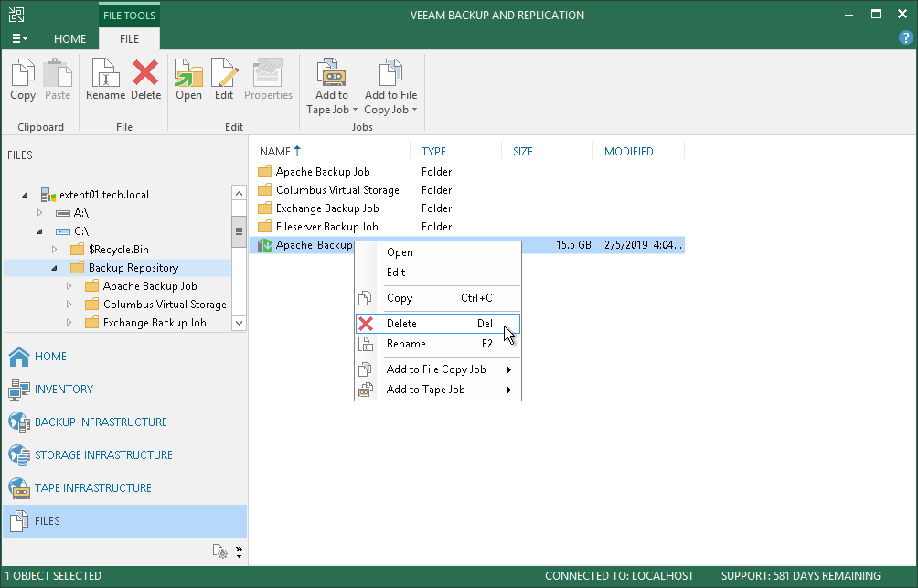
Task: Open the INVENTORY navigation view
Action: 124,389
